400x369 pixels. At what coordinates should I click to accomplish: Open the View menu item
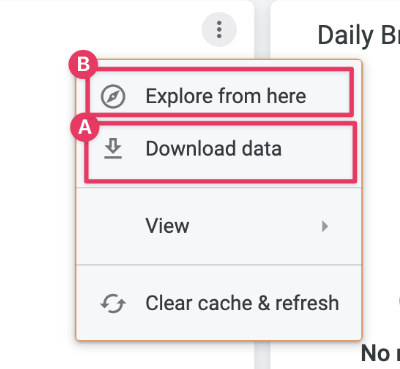tap(219, 226)
